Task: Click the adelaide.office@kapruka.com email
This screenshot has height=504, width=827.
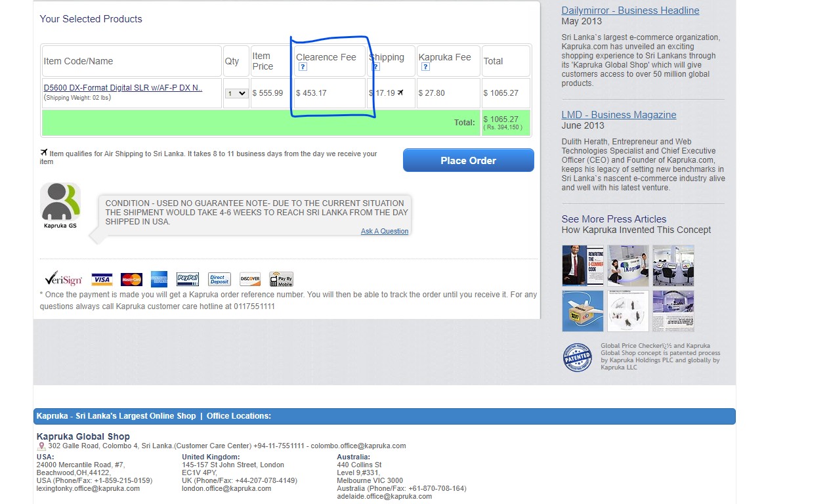Action: [x=385, y=496]
